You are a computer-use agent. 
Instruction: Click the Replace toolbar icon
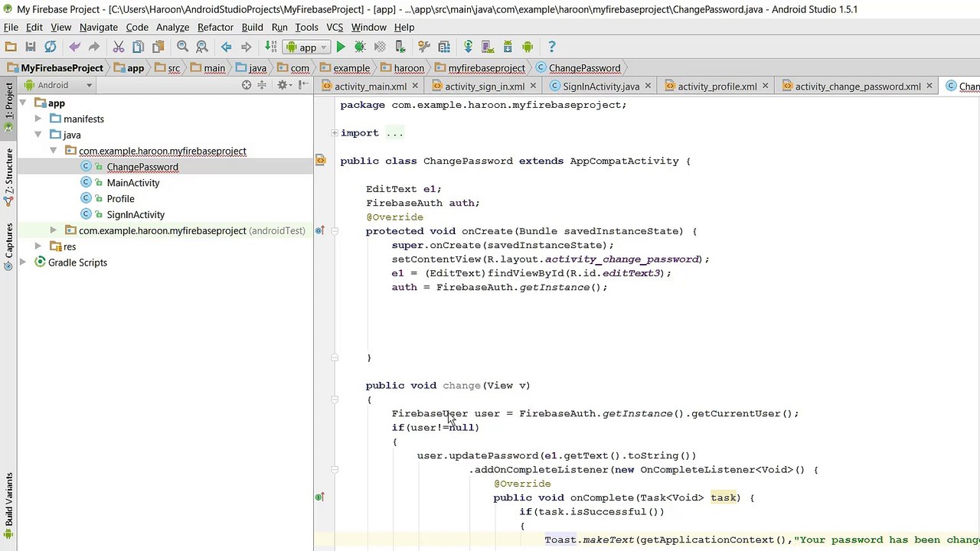pos(202,47)
